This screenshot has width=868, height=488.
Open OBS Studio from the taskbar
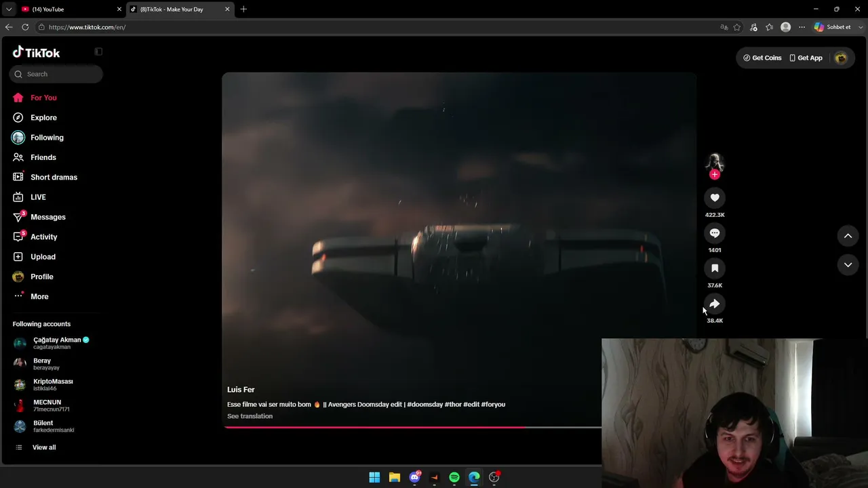[494, 477]
